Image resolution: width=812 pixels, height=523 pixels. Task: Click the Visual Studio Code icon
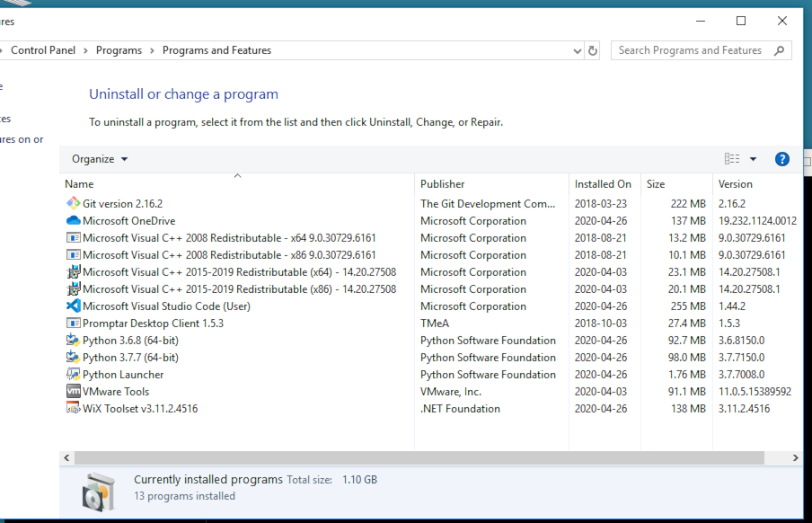[74, 306]
